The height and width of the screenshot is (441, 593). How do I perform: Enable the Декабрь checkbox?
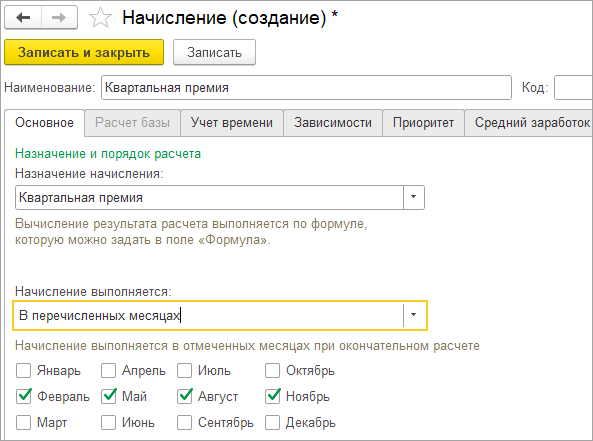coord(272,422)
